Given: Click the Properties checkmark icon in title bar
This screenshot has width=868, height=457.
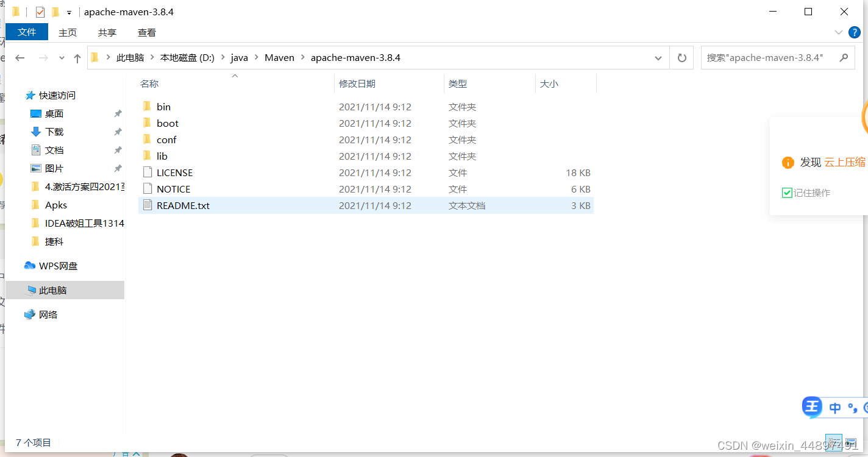Looking at the screenshot, I should 40,12.
